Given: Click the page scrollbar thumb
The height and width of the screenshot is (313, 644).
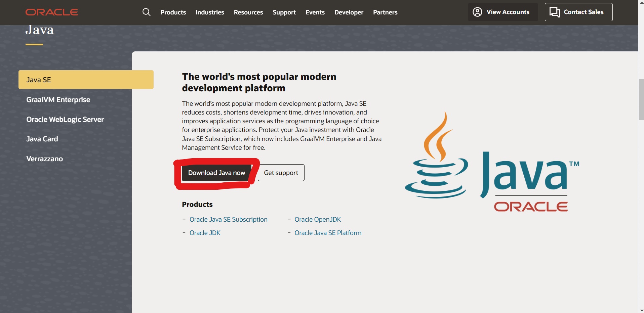Looking at the screenshot, I should [641, 100].
